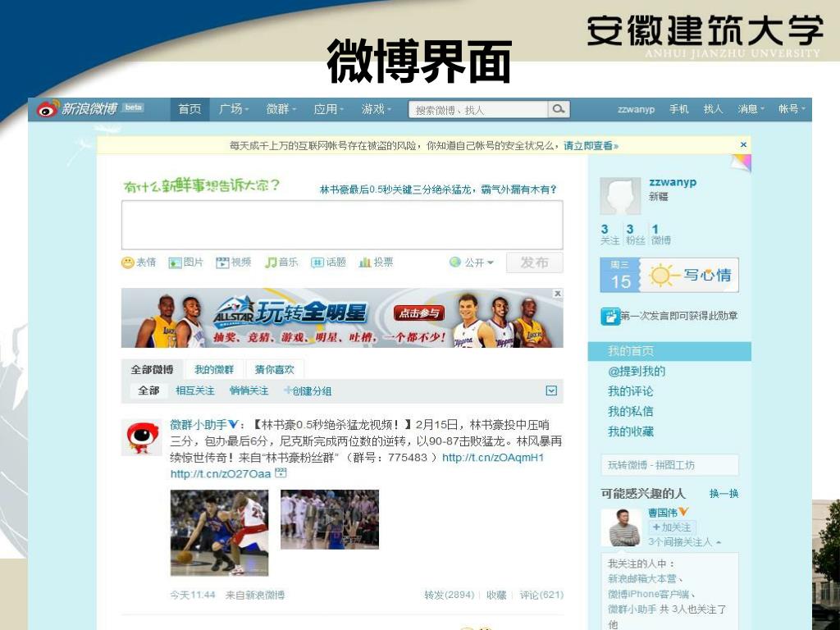This screenshot has width=840, height=630.
Task: Open the 公开 visibility dropdown
Action: click(472, 262)
